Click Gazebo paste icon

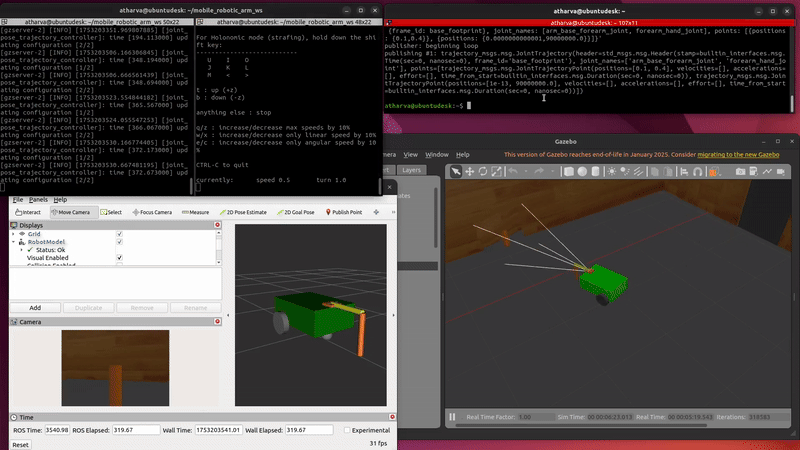(x=668, y=172)
